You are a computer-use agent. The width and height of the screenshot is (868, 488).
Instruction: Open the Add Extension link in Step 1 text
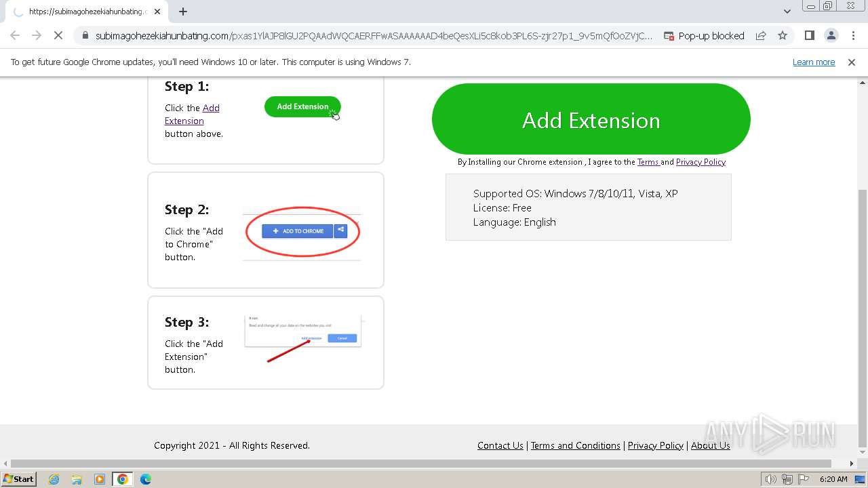[192, 114]
